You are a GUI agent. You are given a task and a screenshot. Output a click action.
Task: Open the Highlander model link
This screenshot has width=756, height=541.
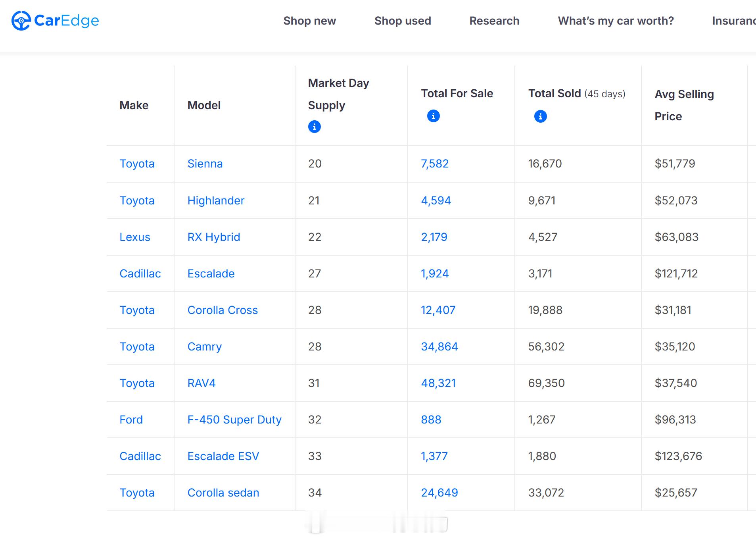216,200
